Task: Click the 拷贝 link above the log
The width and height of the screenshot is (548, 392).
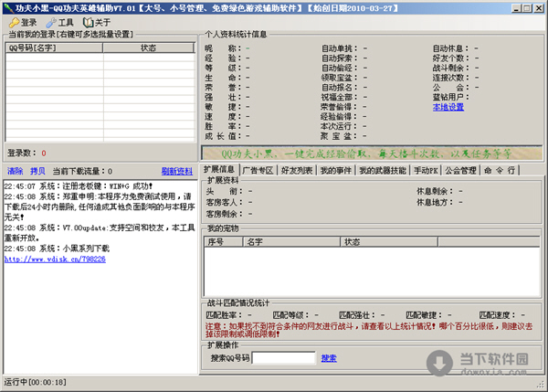Action: point(37,171)
